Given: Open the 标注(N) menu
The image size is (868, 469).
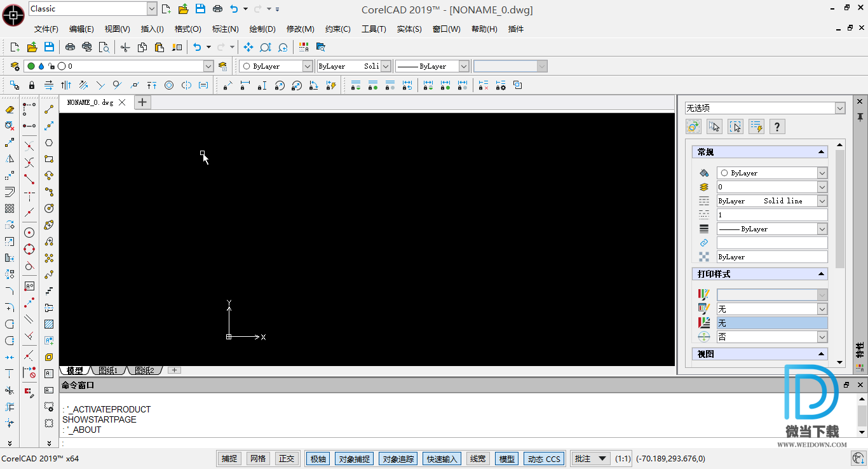Looking at the screenshot, I should 226,29.
